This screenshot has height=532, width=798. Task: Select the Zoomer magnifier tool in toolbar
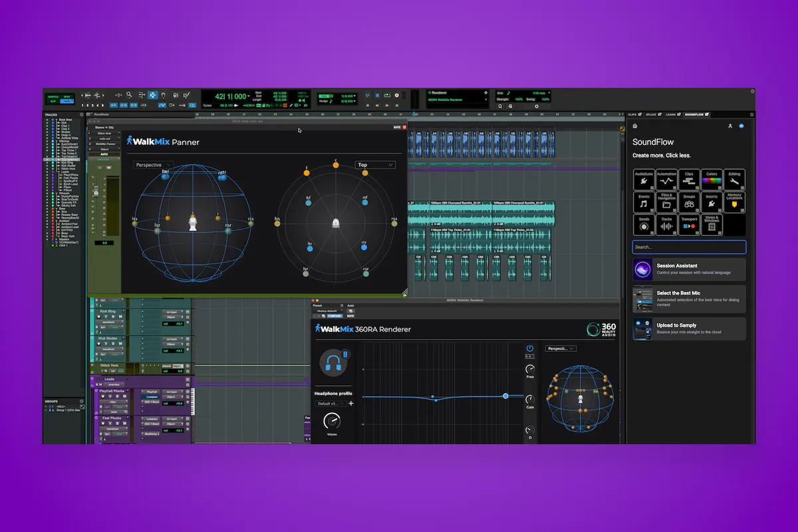[x=130, y=95]
